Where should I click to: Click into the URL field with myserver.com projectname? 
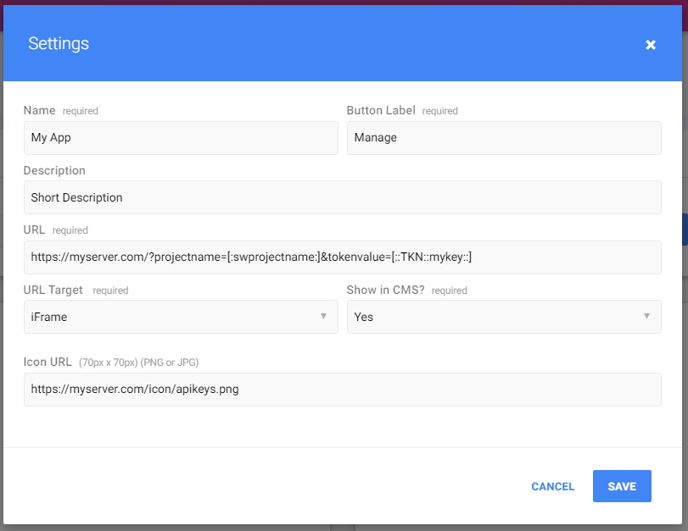343,257
